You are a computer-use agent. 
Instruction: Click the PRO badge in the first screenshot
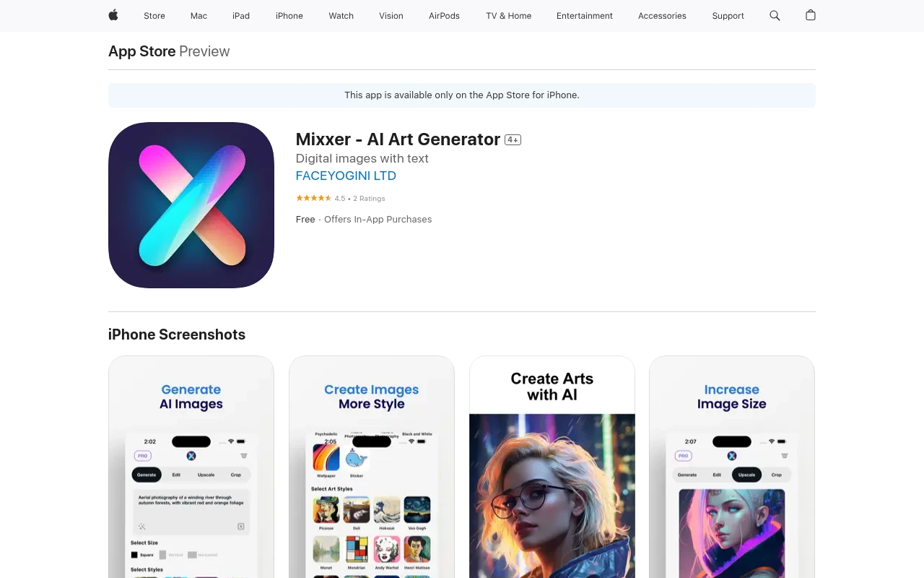[143, 456]
